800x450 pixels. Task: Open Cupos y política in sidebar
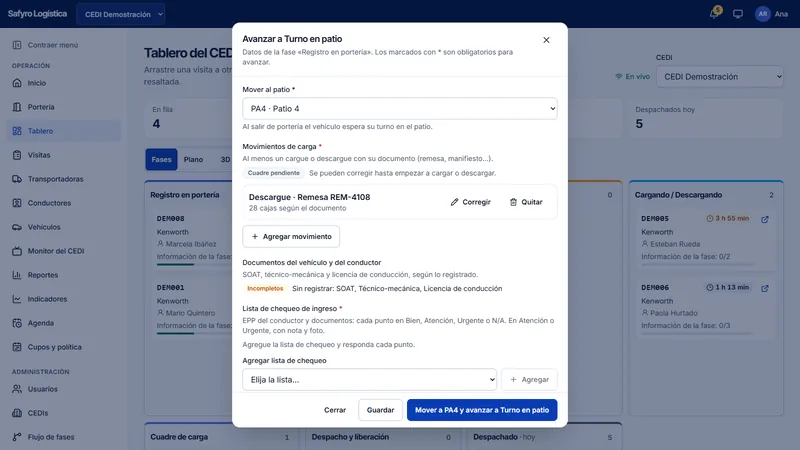click(63, 346)
